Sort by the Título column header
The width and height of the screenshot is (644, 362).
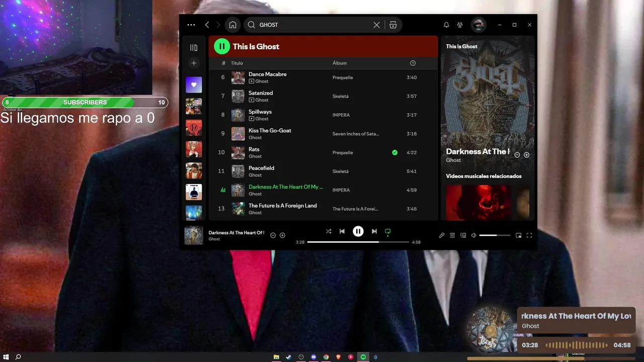pyautogui.click(x=237, y=63)
